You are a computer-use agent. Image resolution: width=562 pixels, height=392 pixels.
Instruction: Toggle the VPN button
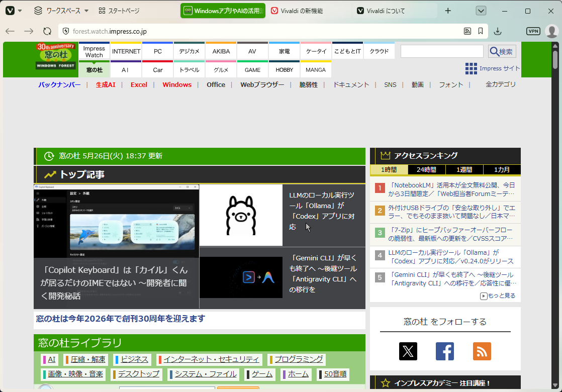[x=533, y=31]
